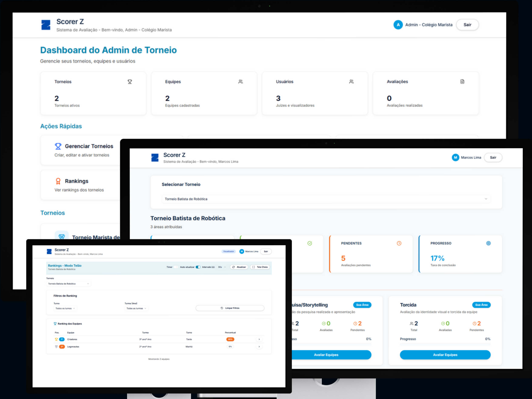Open the Todos os turnos dropdown
Image resolution: width=532 pixels, height=399 pixels.
pyautogui.click(x=65, y=308)
